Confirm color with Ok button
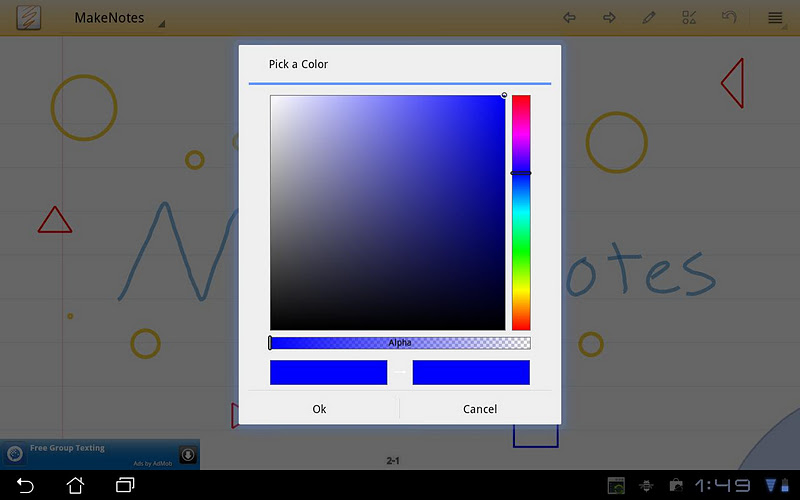The width and height of the screenshot is (800, 500). (319, 409)
